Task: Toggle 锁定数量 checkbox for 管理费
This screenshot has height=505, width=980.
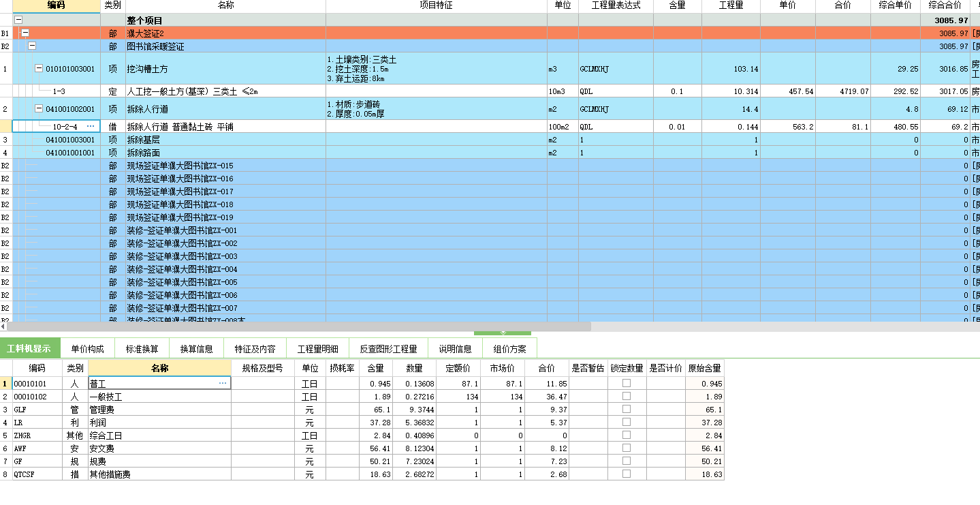Action: pyautogui.click(x=627, y=409)
